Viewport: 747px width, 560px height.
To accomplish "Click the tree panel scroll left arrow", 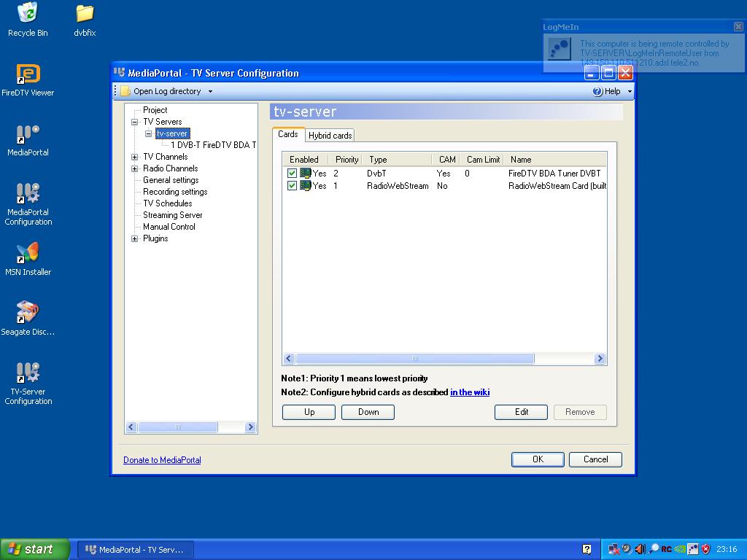I will 132,427.
